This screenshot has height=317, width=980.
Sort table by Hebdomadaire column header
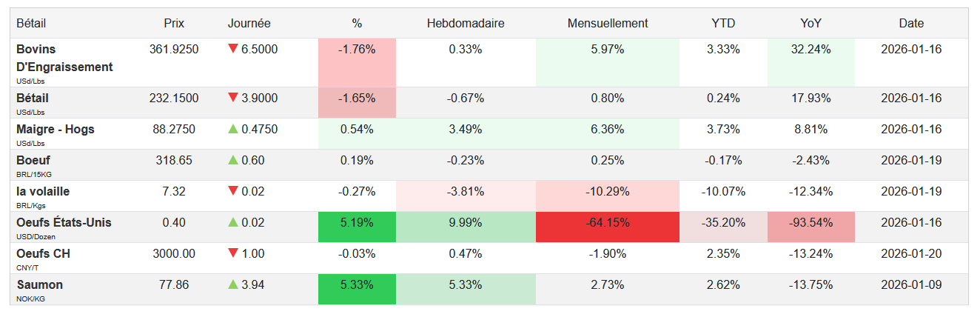tap(466, 23)
